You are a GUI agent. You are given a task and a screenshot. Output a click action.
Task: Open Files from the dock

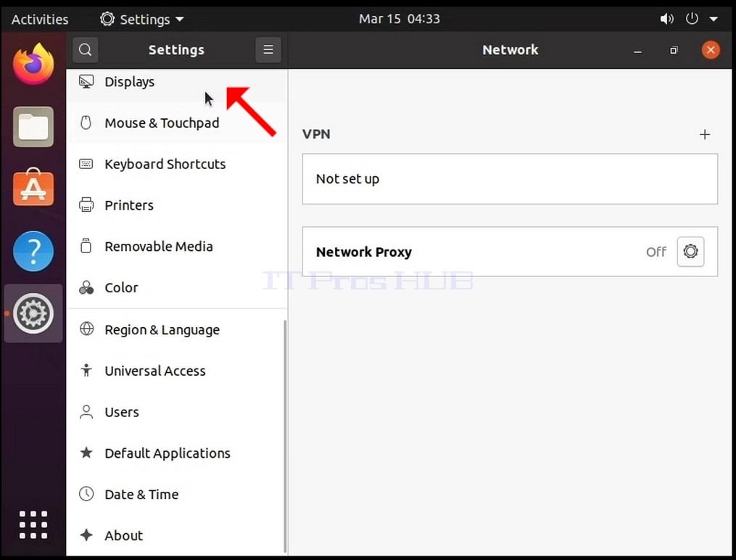(x=33, y=127)
